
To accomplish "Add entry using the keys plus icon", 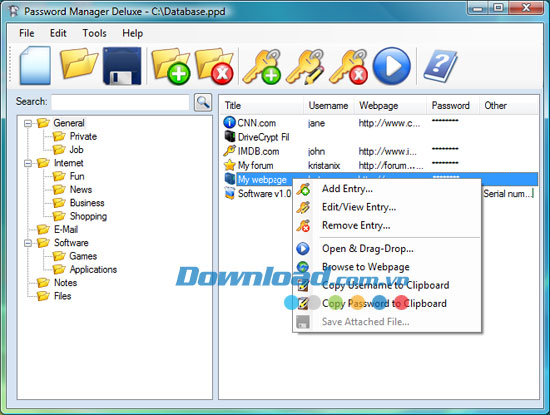I will (x=262, y=66).
